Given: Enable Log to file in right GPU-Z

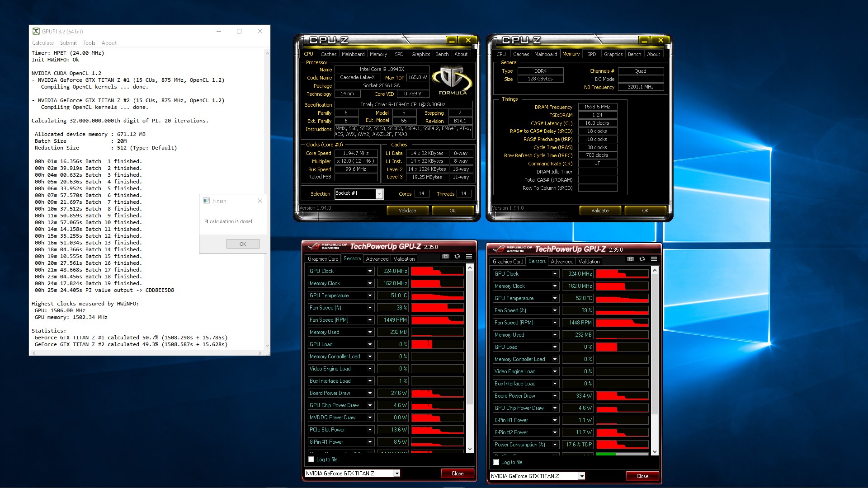Looking at the screenshot, I should click(x=496, y=462).
